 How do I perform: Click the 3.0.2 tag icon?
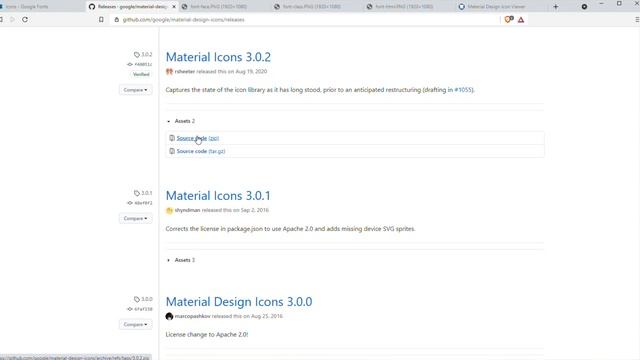(137, 54)
